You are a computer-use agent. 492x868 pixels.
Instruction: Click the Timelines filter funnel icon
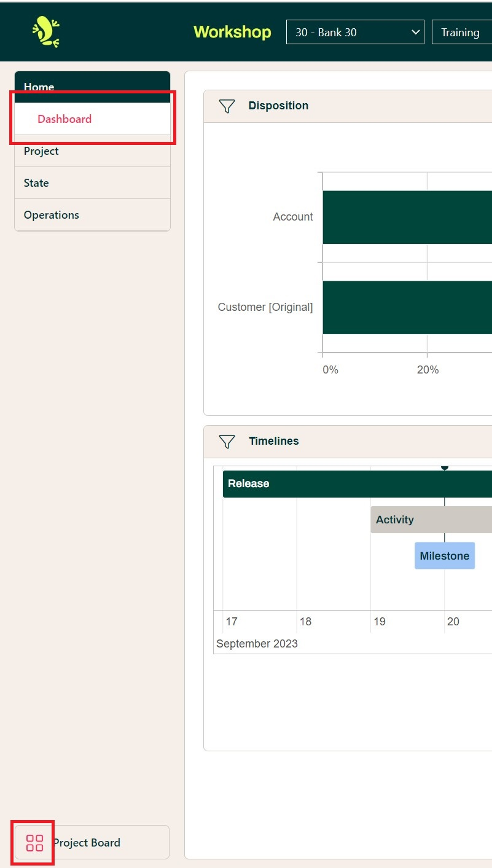[x=227, y=442]
